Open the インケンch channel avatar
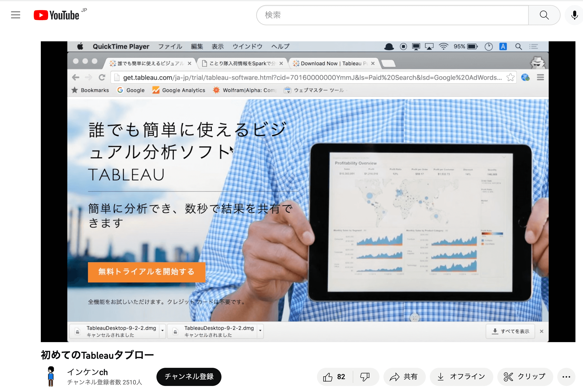Screen dimensions: 583x392 [x=51, y=376]
